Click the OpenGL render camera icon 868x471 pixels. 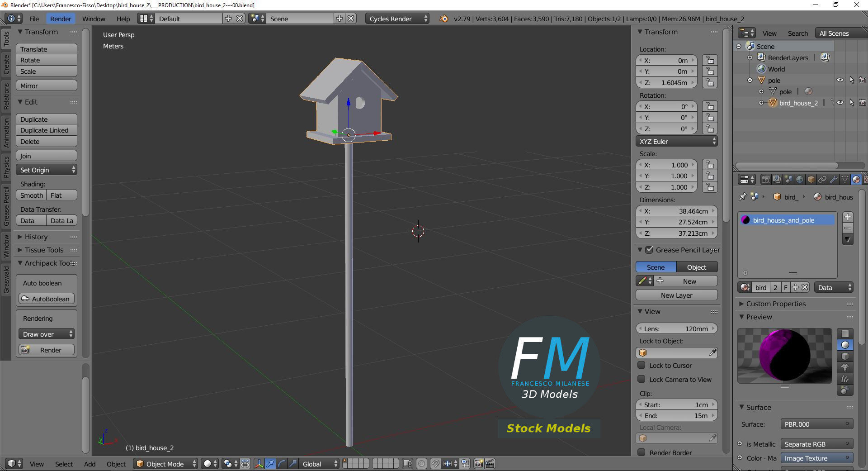(x=479, y=464)
